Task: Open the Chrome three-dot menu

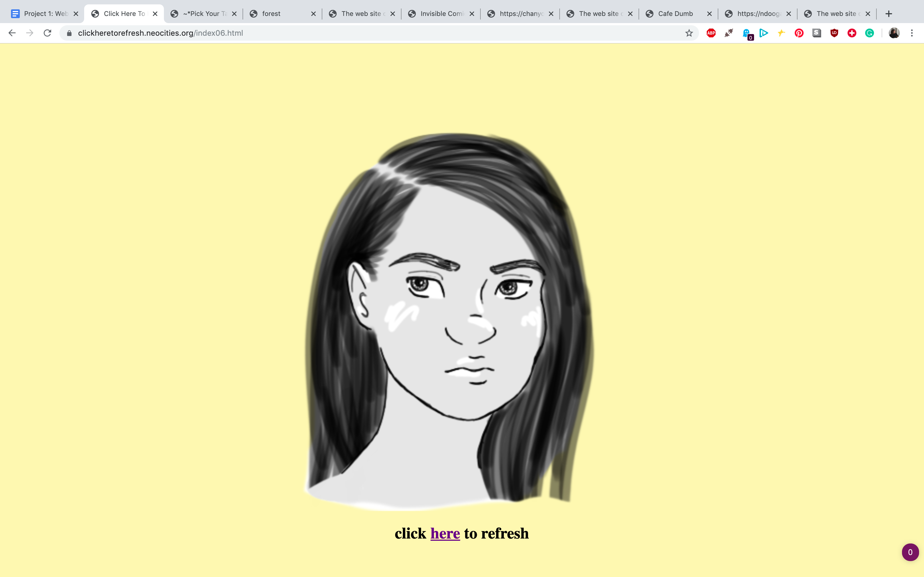Action: click(912, 33)
